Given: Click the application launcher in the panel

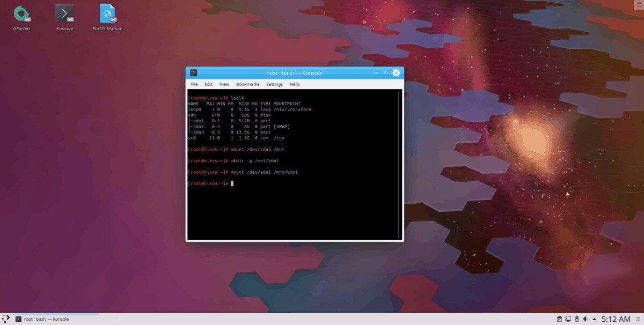Looking at the screenshot, I should [6, 319].
